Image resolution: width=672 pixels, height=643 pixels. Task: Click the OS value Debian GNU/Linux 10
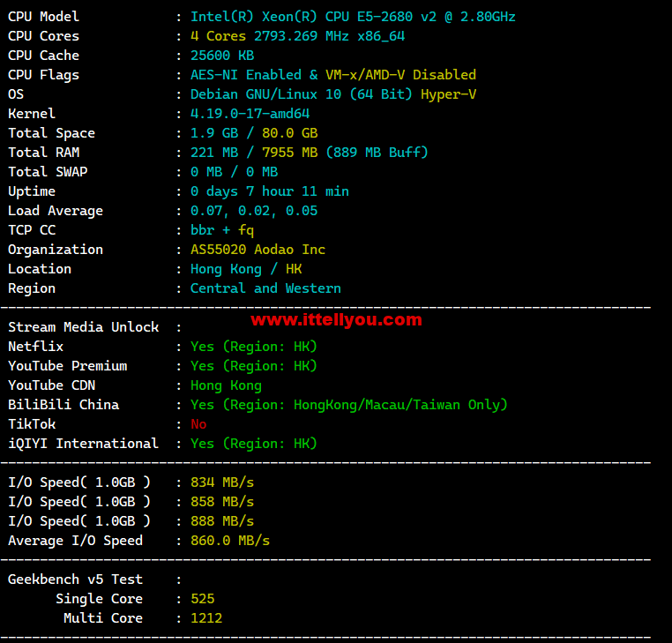click(x=301, y=94)
